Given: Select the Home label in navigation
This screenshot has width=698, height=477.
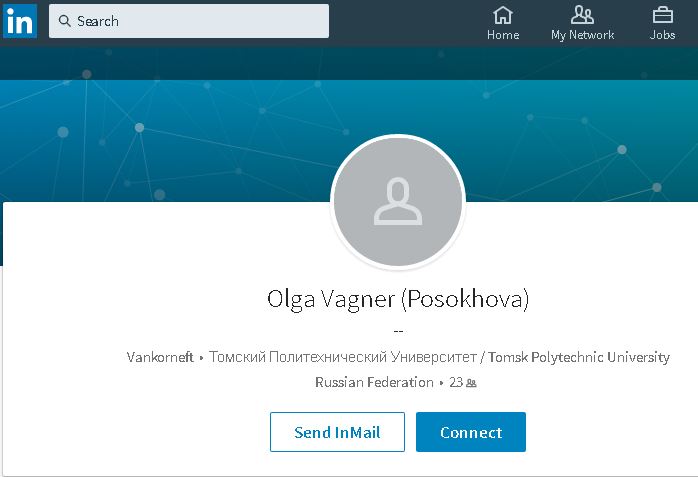Looking at the screenshot, I should point(503,35).
